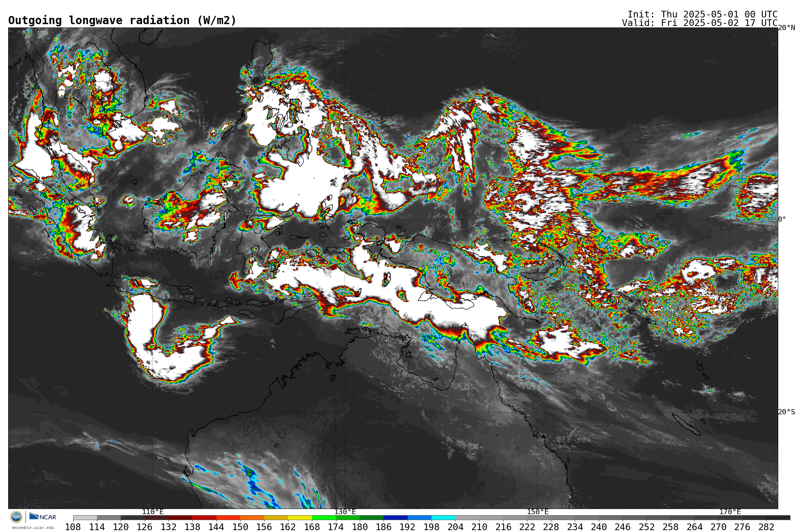Click the 'Valid: Fri 2025-05-02 17 UTC' text

pyautogui.click(x=700, y=23)
